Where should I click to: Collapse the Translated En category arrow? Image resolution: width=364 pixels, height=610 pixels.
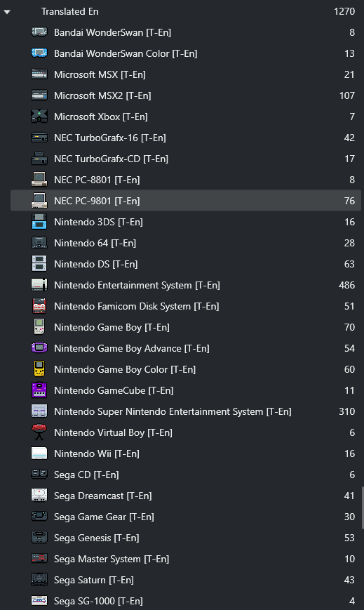tap(7, 12)
